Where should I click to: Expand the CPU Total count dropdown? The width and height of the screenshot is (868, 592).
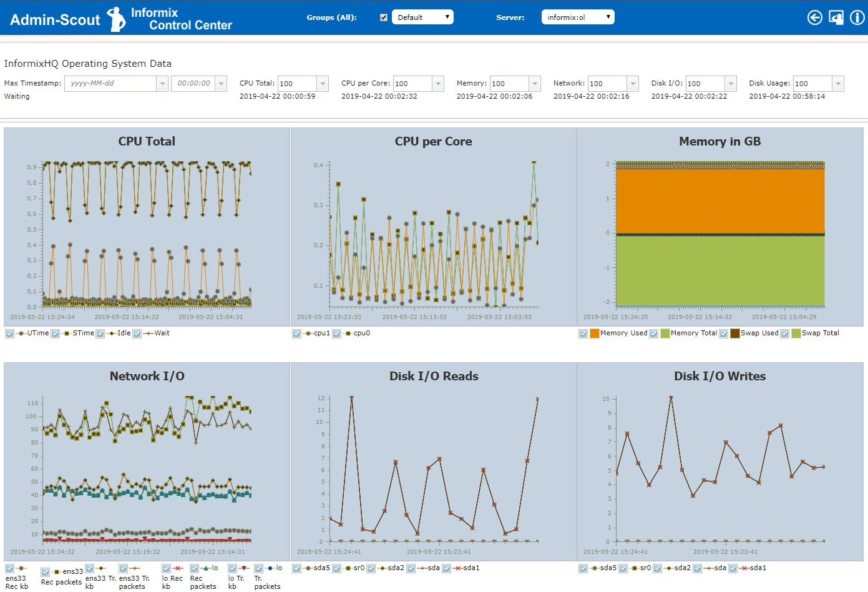tap(323, 83)
